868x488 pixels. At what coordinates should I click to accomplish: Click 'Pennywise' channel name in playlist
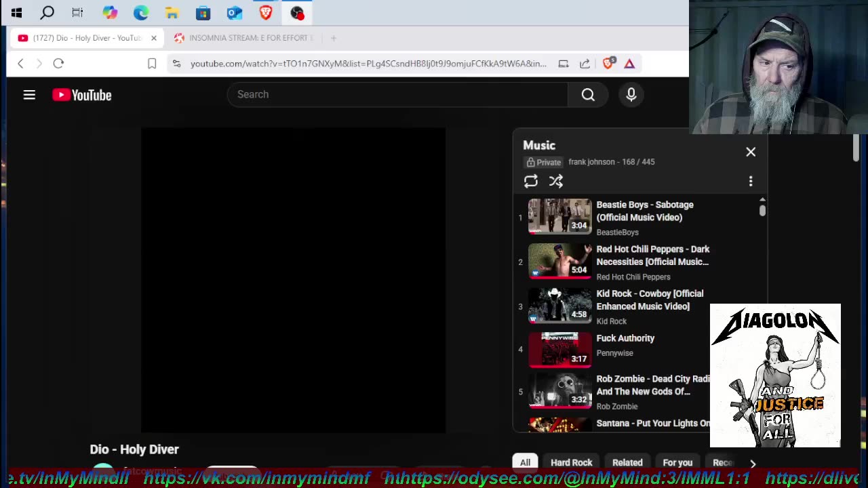pos(614,353)
